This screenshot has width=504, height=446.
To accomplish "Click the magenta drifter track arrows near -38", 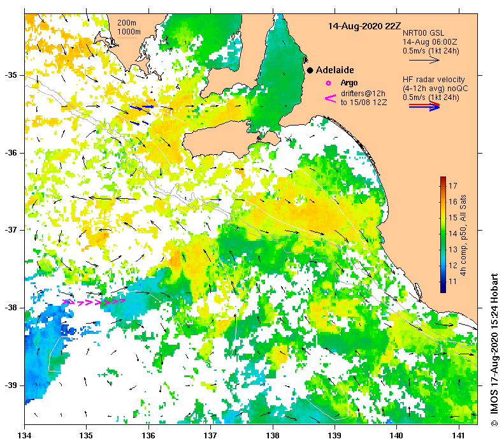I will click(94, 302).
